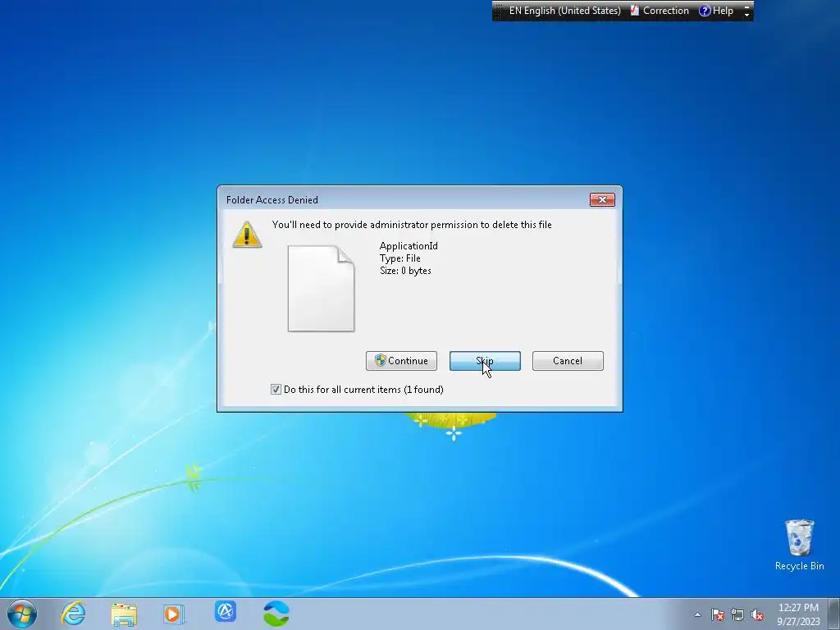Open the Recycle Bin on desktop

tap(799, 545)
